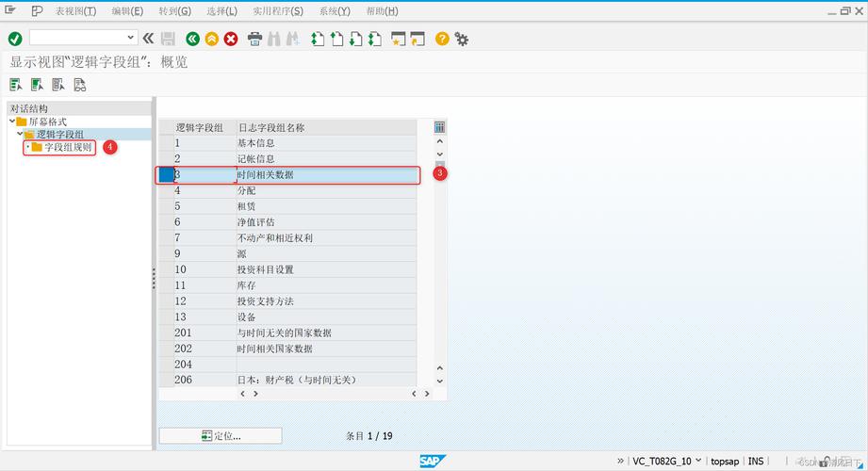Open the 系统(Y) menu
Viewport: 868px width, 471px height.
(x=335, y=11)
